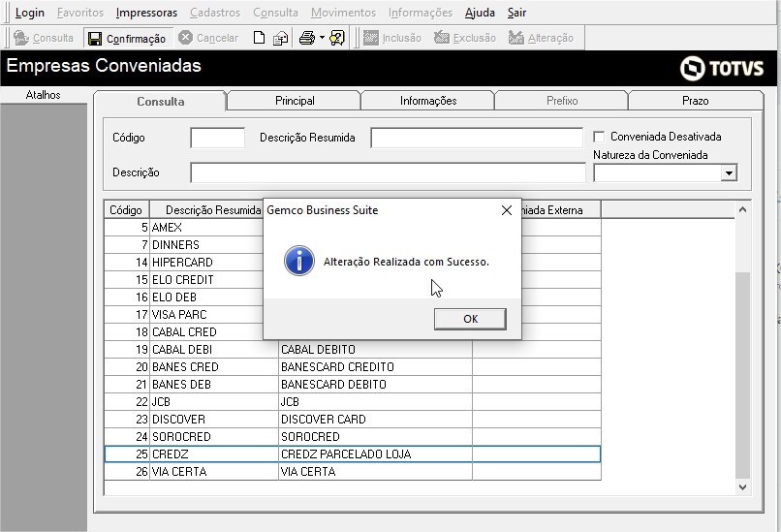This screenshot has width=781, height=532.
Task: Click OK in the success dialog
Action: [x=470, y=319]
